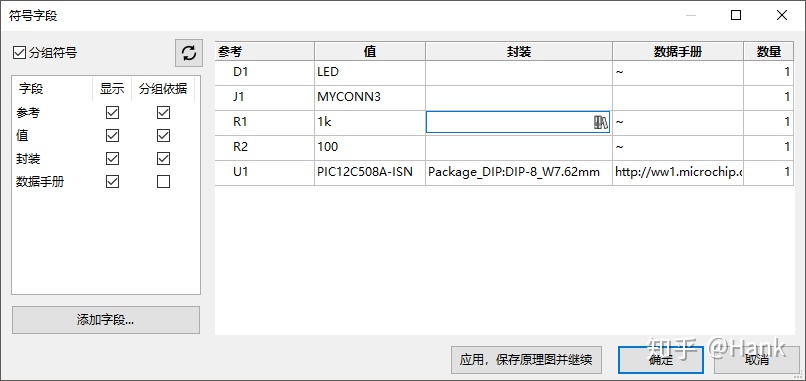The image size is (806, 381).
Task: Toggle 分组依据 checkbox for 参考 field
Action: 163,112
